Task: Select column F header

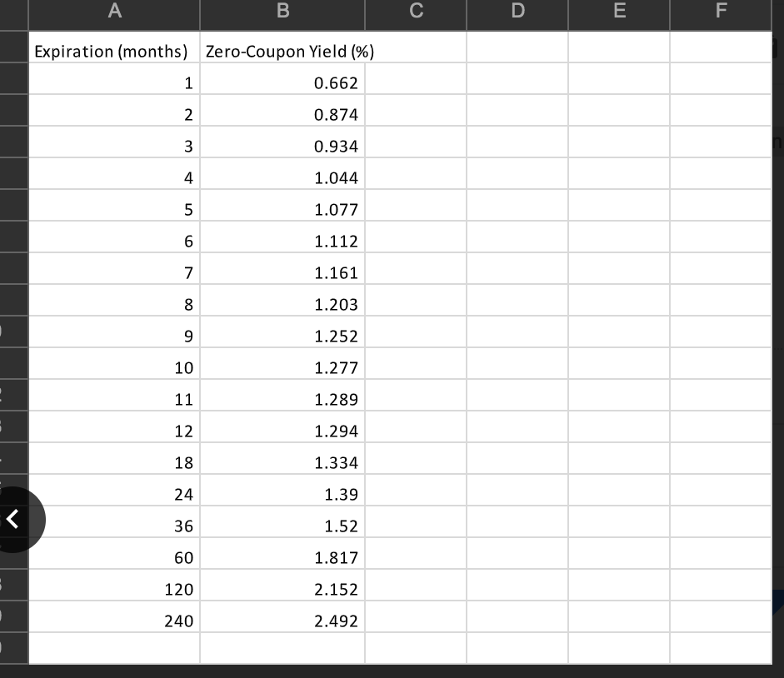Action: coord(720,11)
